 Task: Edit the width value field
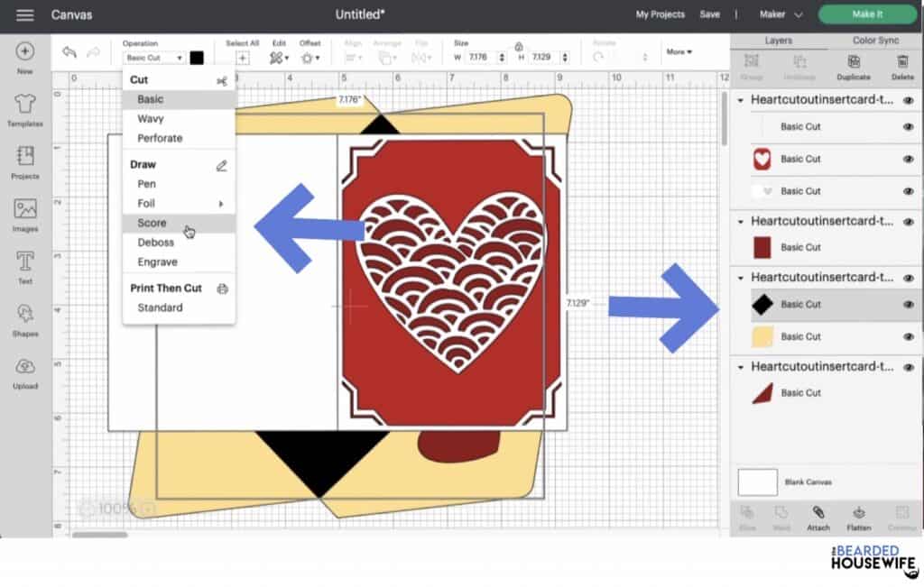[479, 55]
